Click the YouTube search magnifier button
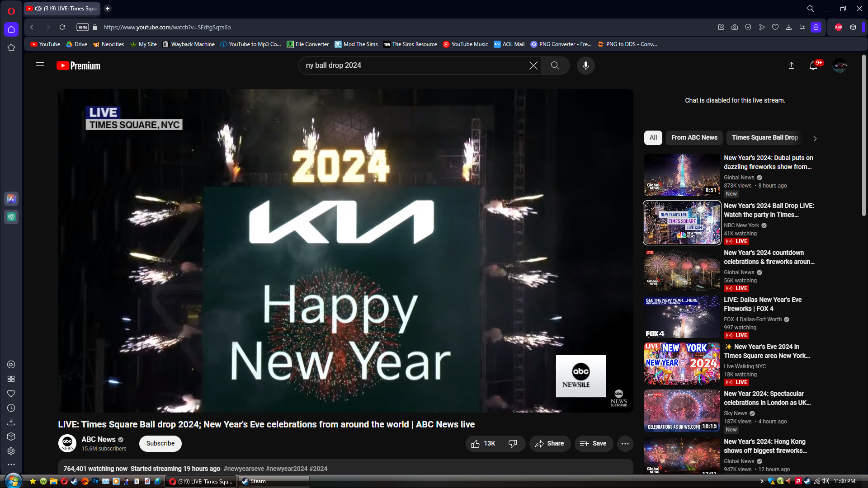The width and height of the screenshot is (868, 488). [x=555, y=66]
